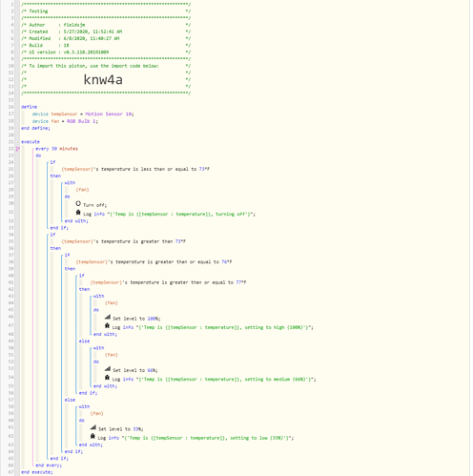This screenshot has height=476, width=473.
Task: Open the tempSensor device definition
Action: click(83, 114)
